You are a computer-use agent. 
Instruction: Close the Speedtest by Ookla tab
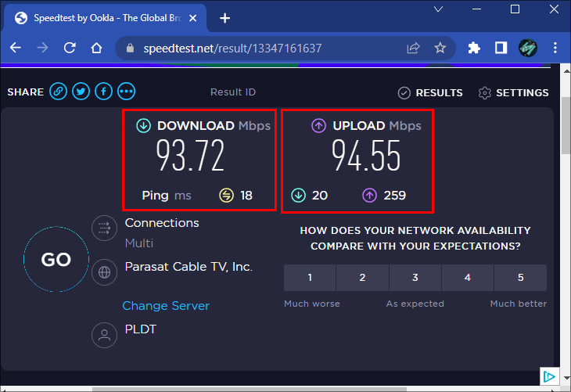coord(193,18)
